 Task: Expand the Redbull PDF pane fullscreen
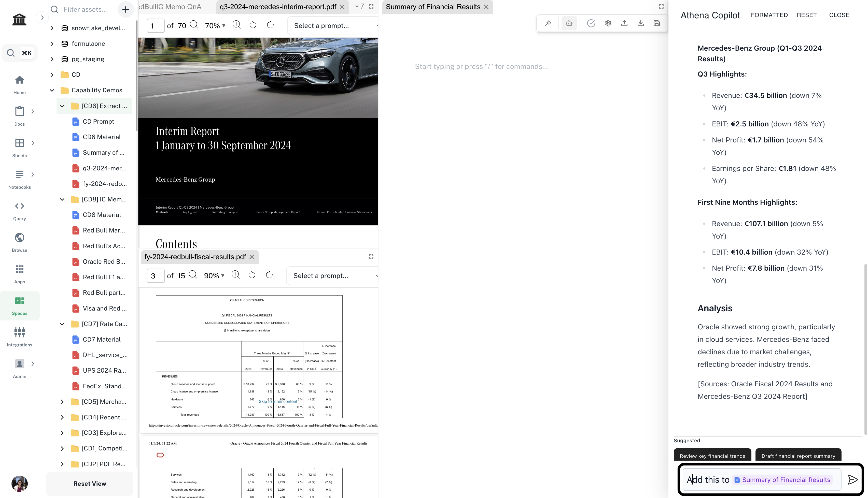371,257
